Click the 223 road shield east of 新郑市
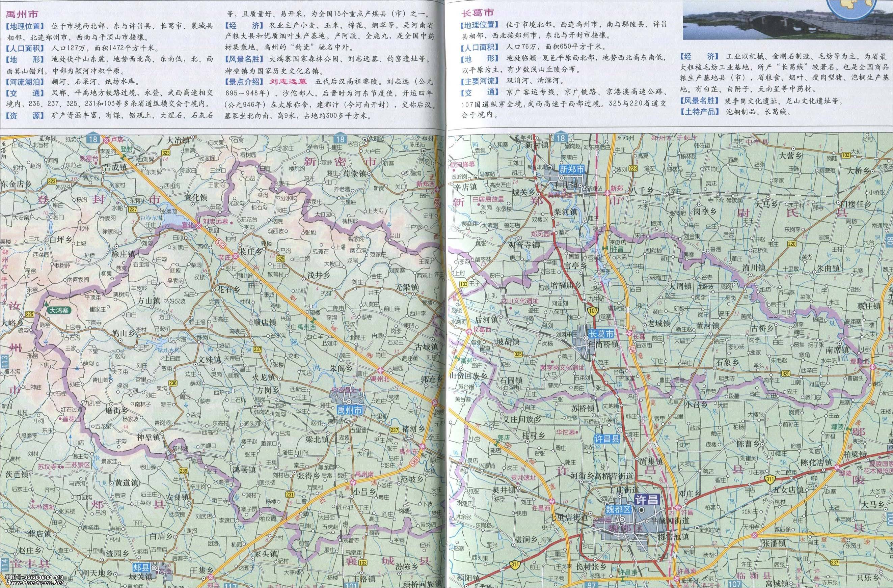Image resolution: width=893 pixels, height=588 pixels. pyautogui.click(x=633, y=169)
